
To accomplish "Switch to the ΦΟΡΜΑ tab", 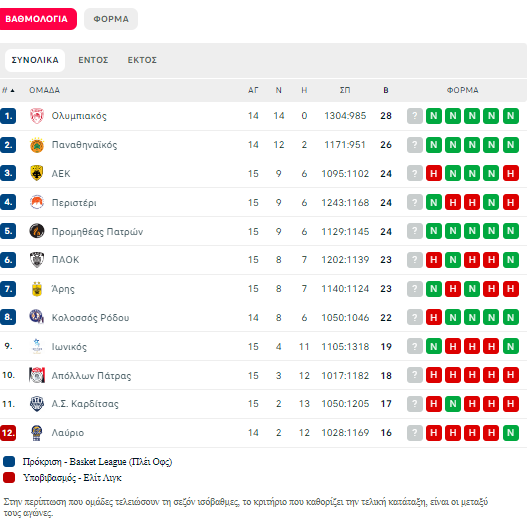I will click(111, 19).
